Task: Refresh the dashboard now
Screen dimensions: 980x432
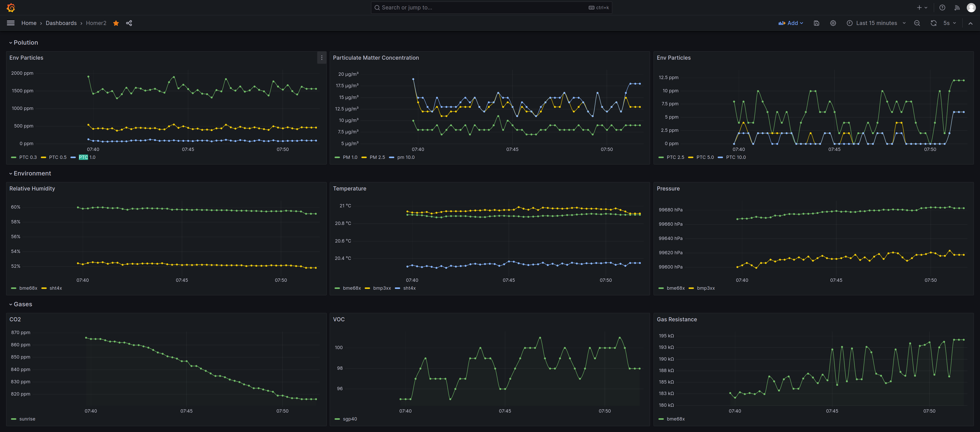Action: click(x=933, y=23)
